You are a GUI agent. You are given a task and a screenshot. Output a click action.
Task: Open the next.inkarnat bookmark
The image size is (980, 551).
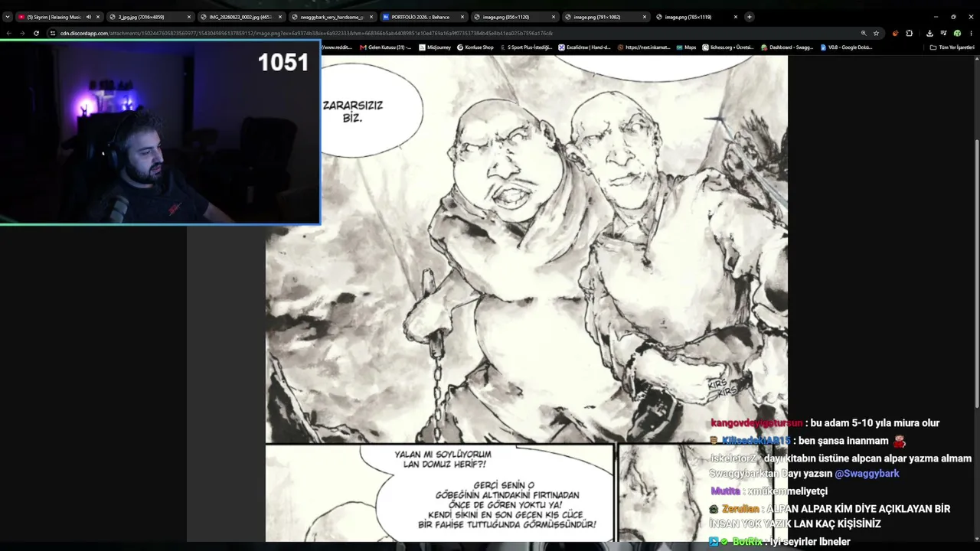tap(644, 47)
